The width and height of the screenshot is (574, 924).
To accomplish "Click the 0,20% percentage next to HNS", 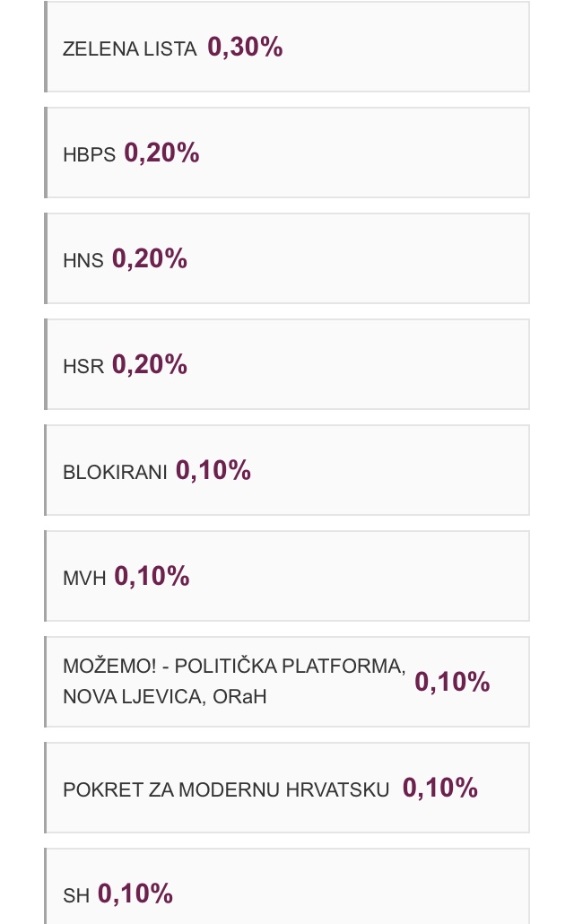I will click(x=150, y=259).
